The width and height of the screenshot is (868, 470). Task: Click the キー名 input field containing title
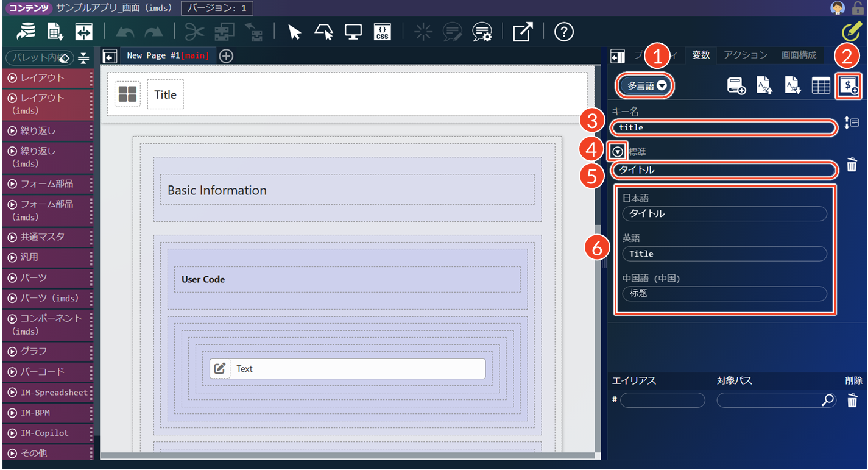[724, 127]
